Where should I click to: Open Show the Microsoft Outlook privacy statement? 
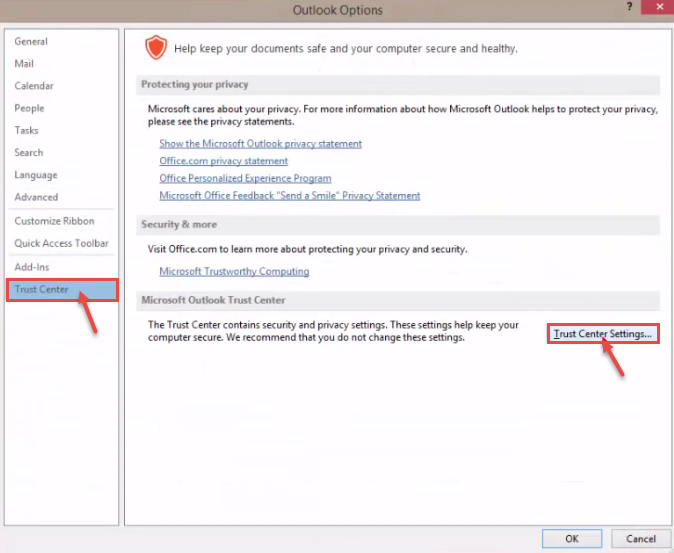[x=260, y=144]
